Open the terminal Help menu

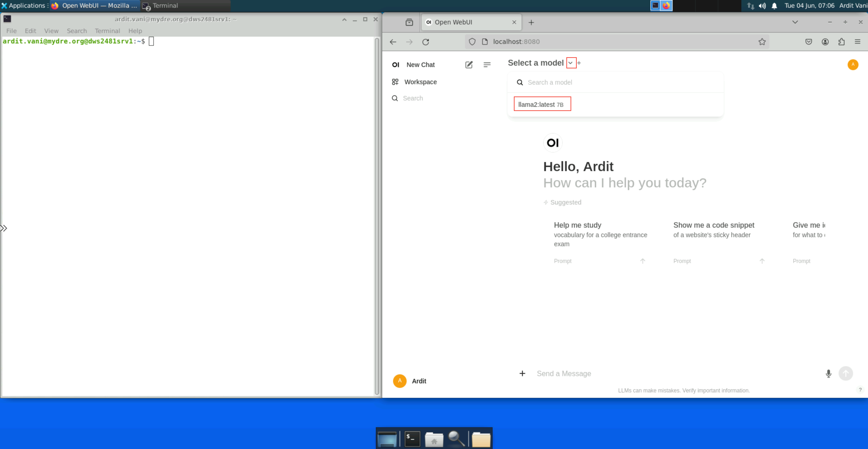135,31
